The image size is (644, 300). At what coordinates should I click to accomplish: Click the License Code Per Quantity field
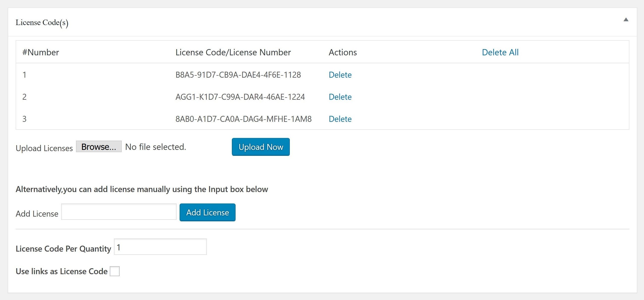pyautogui.click(x=160, y=247)
